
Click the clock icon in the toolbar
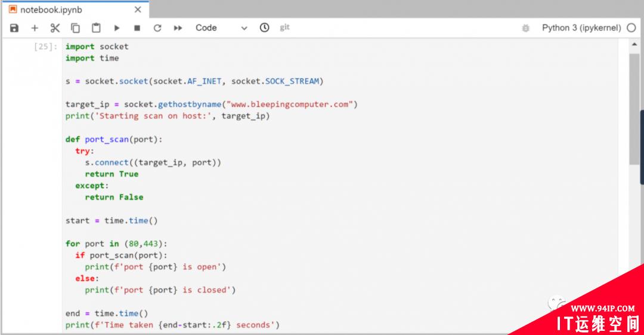265,27
